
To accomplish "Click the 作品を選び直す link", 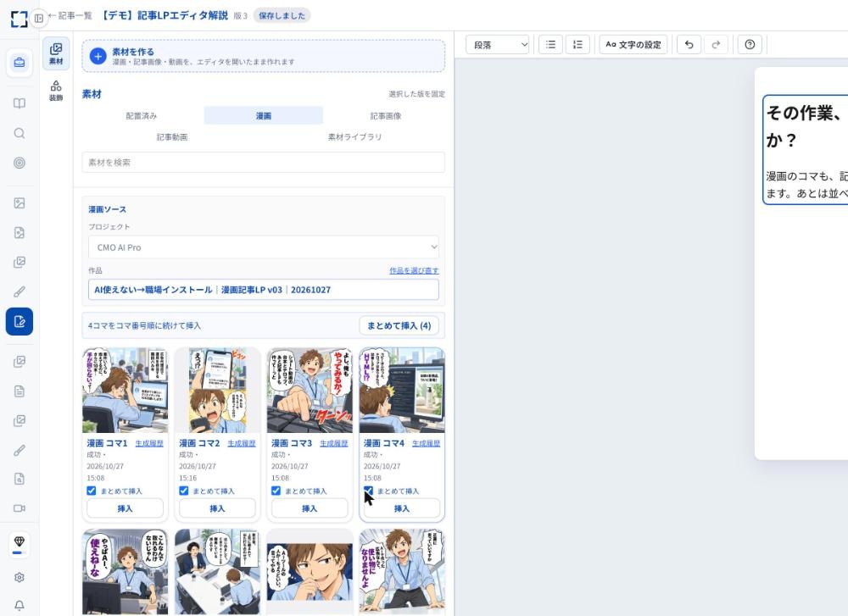I will pyautogui.click(x=415, y=270).
